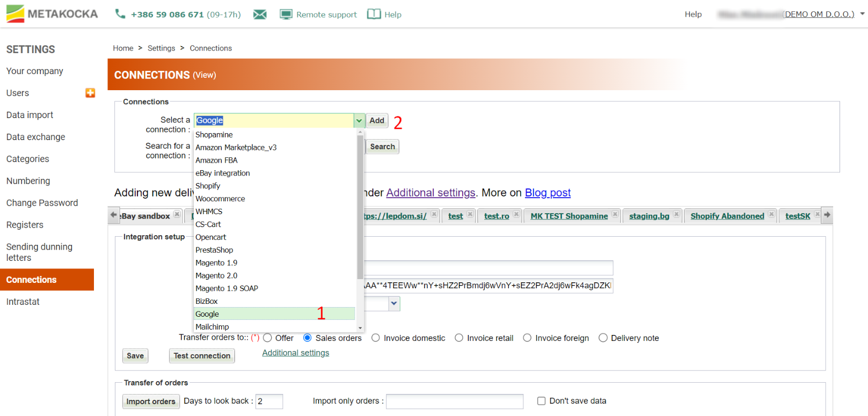The height and width of the screenshot is (416, 868).
Task: Close the staging.bg tab
Action: (676, 214)
